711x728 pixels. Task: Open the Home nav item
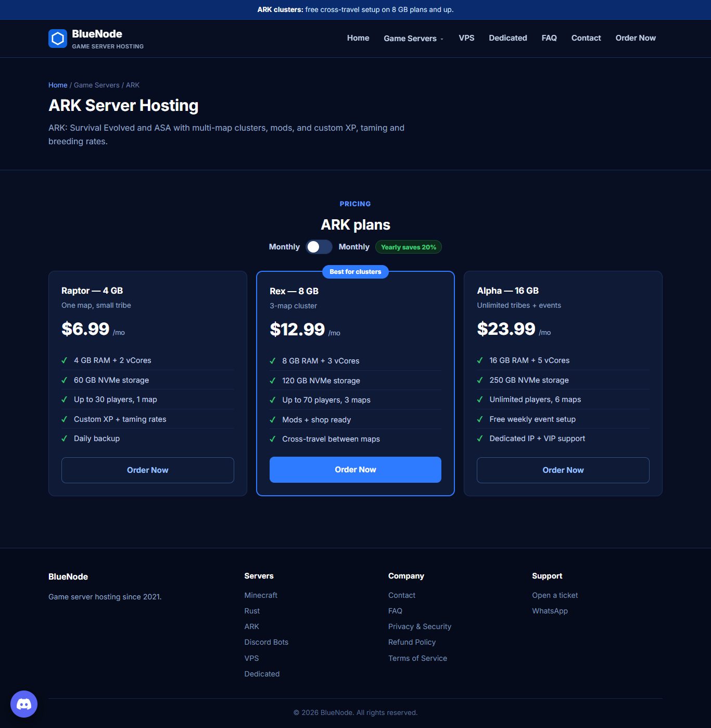coord(358,38)
